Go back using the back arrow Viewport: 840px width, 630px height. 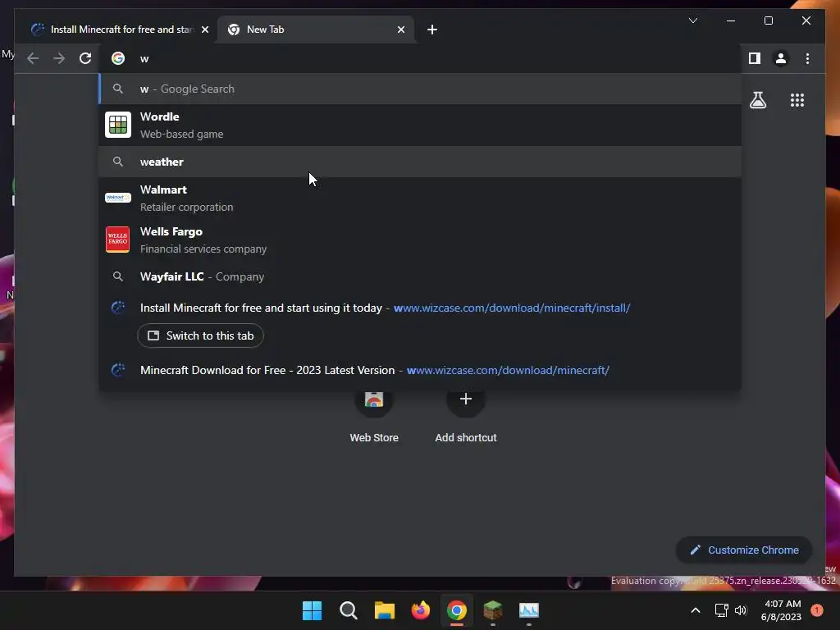point(33,58)
